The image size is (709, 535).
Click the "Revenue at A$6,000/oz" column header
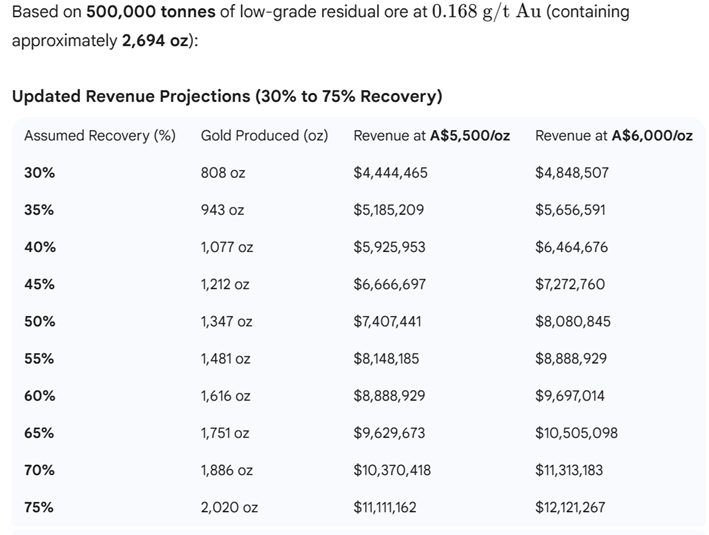613,135
